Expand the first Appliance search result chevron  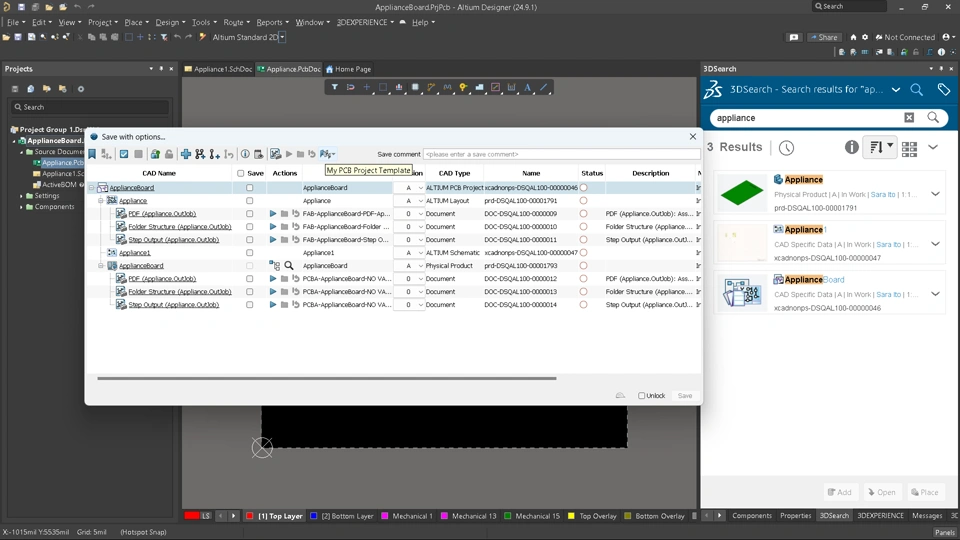[935, 194]
